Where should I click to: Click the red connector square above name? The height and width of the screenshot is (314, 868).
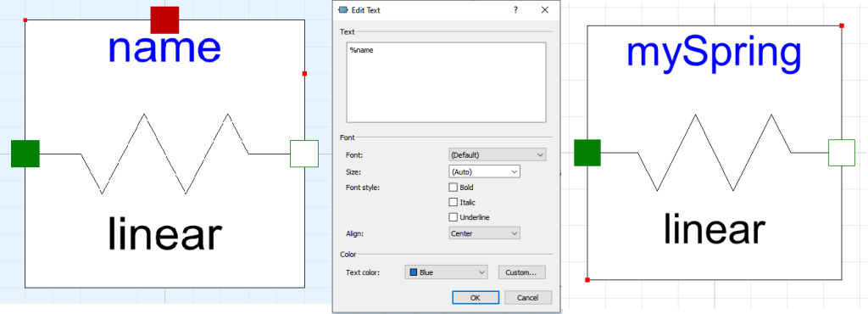coord(165,20)
